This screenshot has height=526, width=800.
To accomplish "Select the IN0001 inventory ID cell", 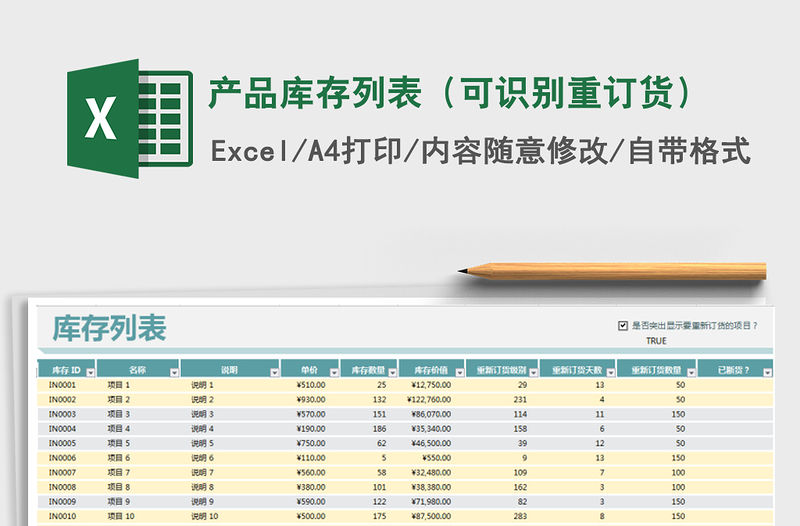I will [x=63, y=385].
